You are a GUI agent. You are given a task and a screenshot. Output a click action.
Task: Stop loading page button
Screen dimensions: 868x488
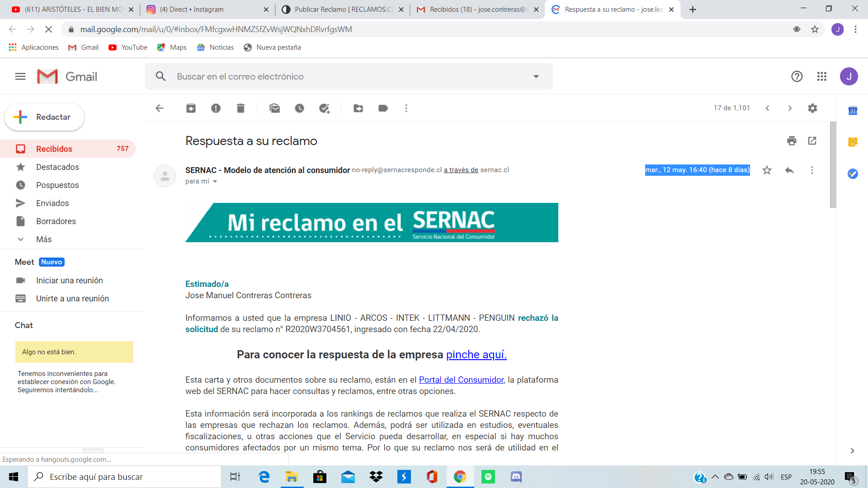point(48,29)
